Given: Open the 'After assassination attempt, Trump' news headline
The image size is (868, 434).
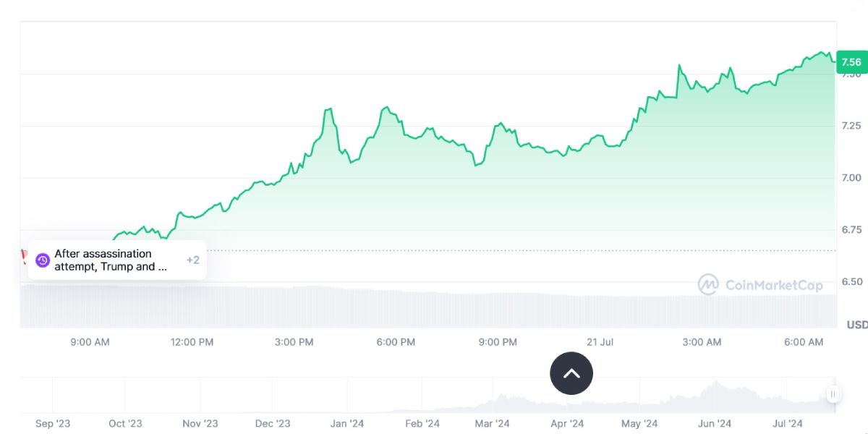Looking at the screenshot, I should coord(111,260).
